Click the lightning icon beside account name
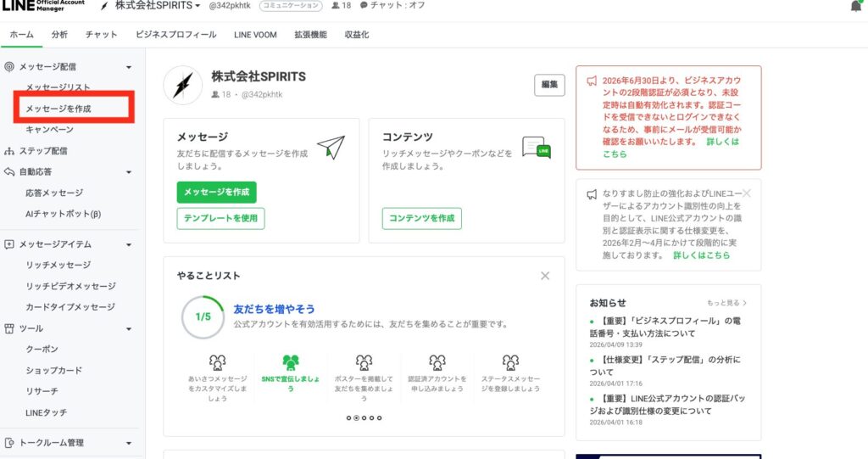 pyautogui.click(x=104, y=6)
